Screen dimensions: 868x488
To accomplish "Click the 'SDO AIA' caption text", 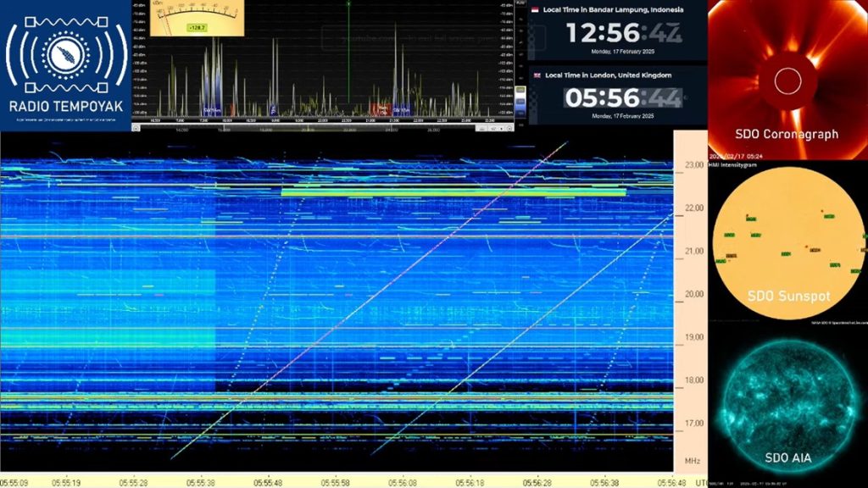I will pyautogui.click(x=788, y=457).
